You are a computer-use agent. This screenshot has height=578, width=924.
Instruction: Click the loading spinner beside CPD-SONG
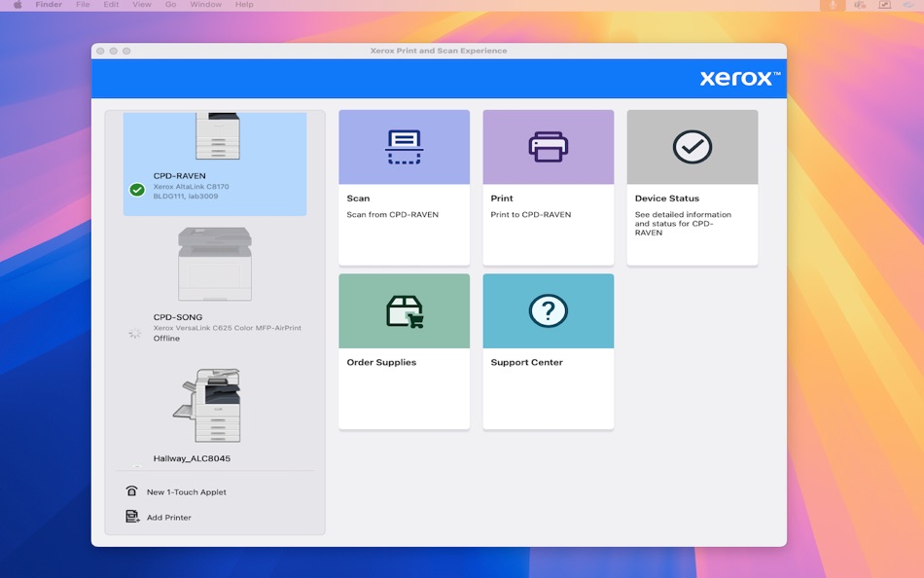135,333
